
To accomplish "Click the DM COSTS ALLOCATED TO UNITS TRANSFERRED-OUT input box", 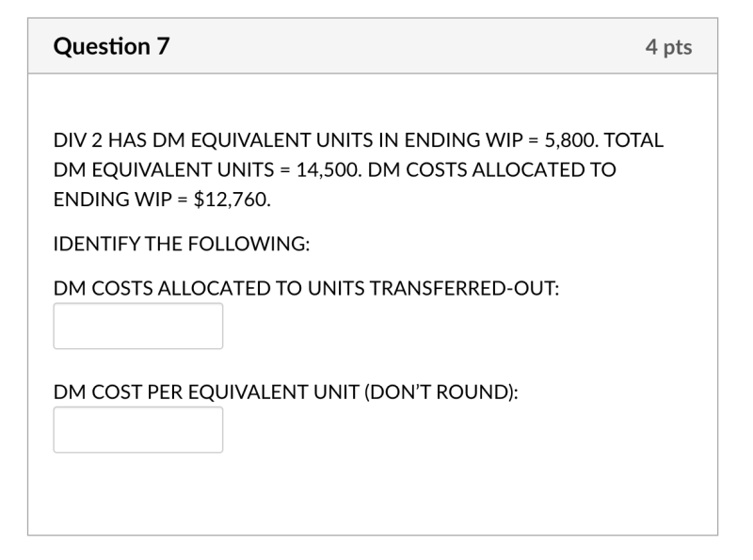I will point(137,325).
